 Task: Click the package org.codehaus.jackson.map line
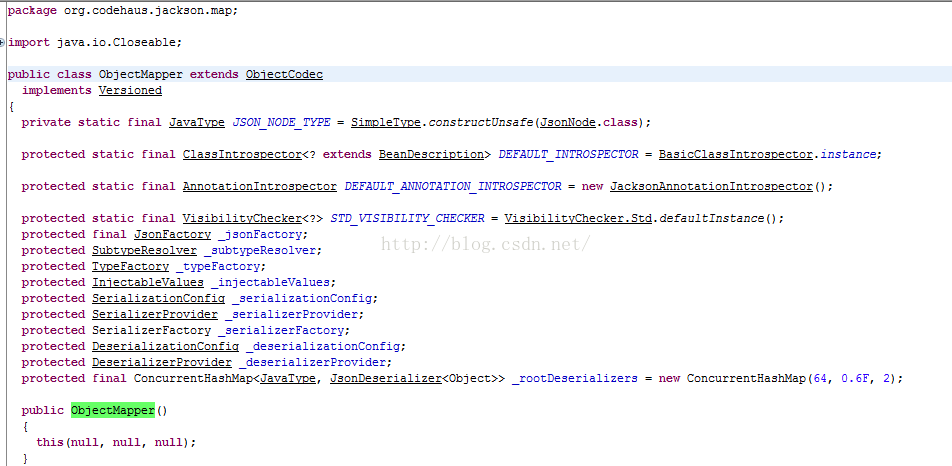pyautogui.click(x=123, y=10)
